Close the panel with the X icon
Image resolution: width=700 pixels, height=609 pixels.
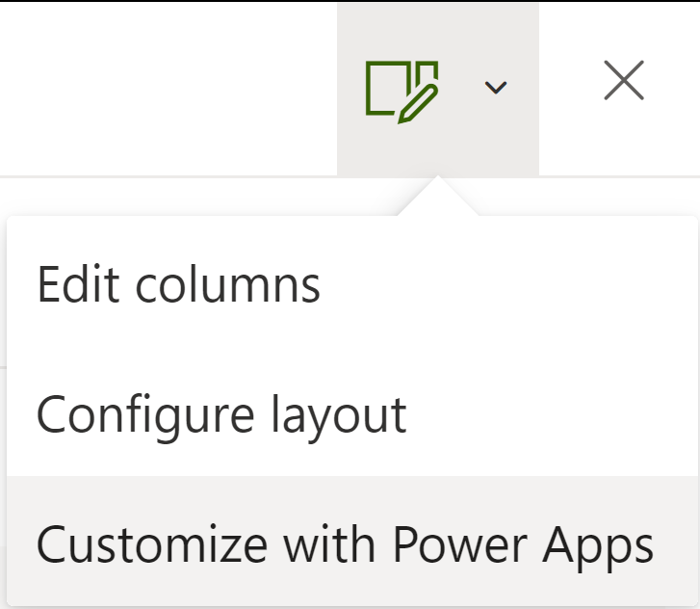pyautogui.click(x=624, y=80)
